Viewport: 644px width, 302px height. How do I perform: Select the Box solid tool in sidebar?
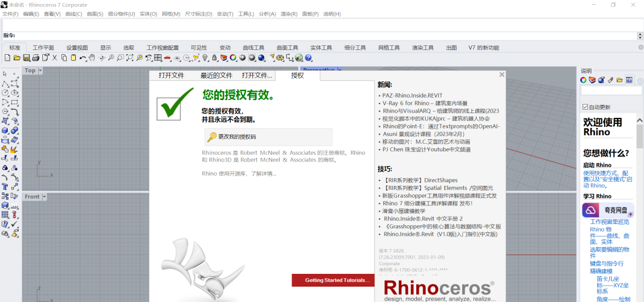tap(5, 130)
